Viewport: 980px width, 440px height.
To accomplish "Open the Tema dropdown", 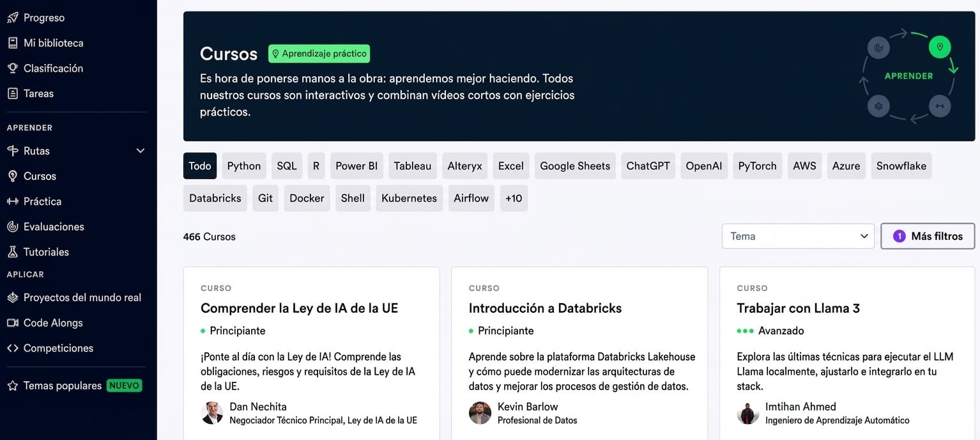I will coord(797,236).
